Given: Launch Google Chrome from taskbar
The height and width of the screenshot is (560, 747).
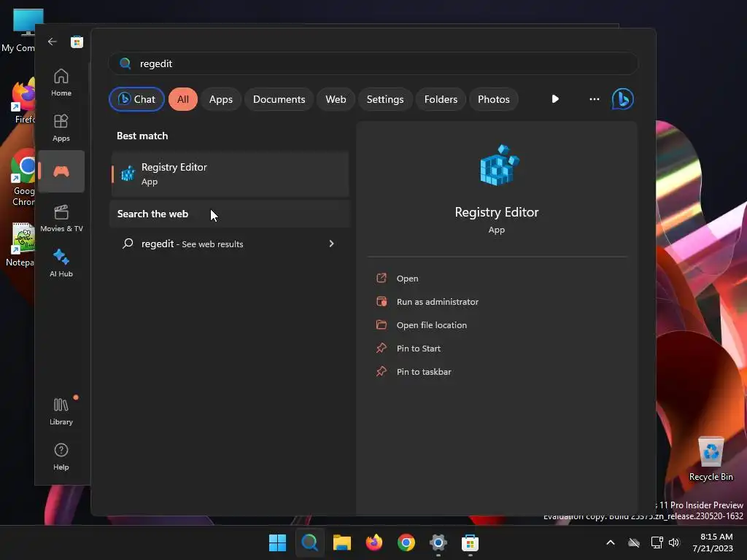Looking at the screenshot, I should click(x=406, y=542).
